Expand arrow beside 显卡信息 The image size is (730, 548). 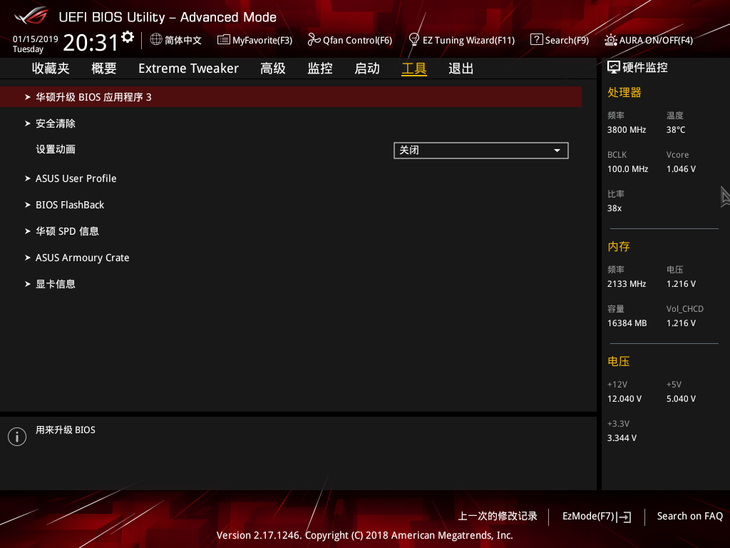(27, 284)
